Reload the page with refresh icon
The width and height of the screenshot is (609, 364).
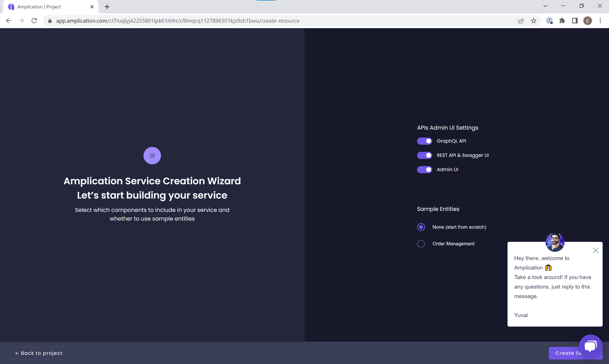34,21
